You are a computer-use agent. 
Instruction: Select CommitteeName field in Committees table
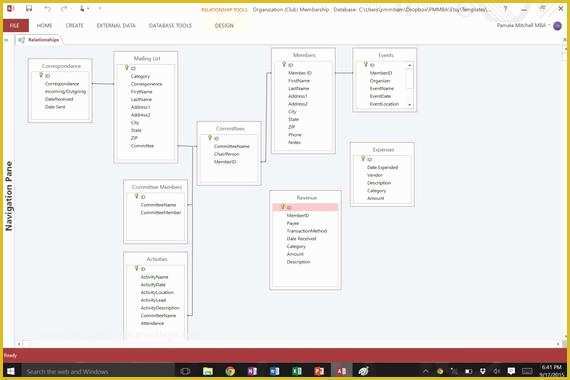coord(232,146)
